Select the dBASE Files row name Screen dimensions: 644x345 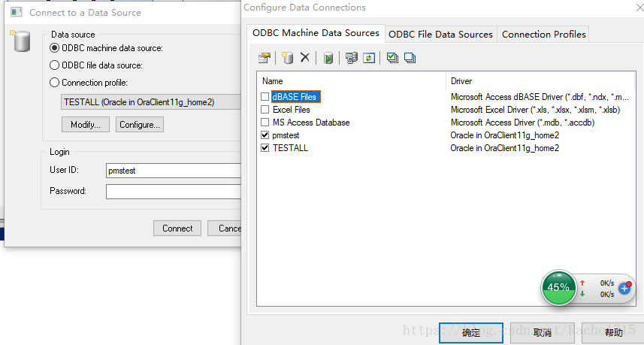(x=296, y=97)
